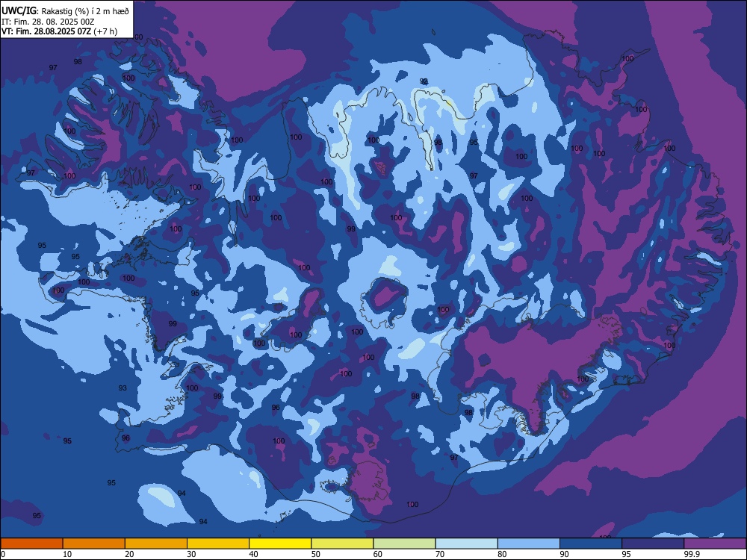The width and height of the screenshot is (747, 560).
Task: Click the '40' legend tick label
Action: tap(253, 554)
